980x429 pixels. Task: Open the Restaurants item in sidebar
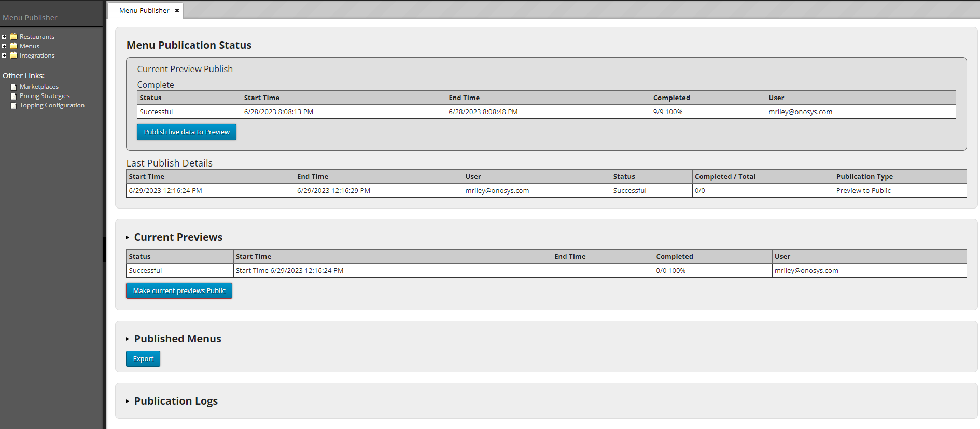coord(37,37)
